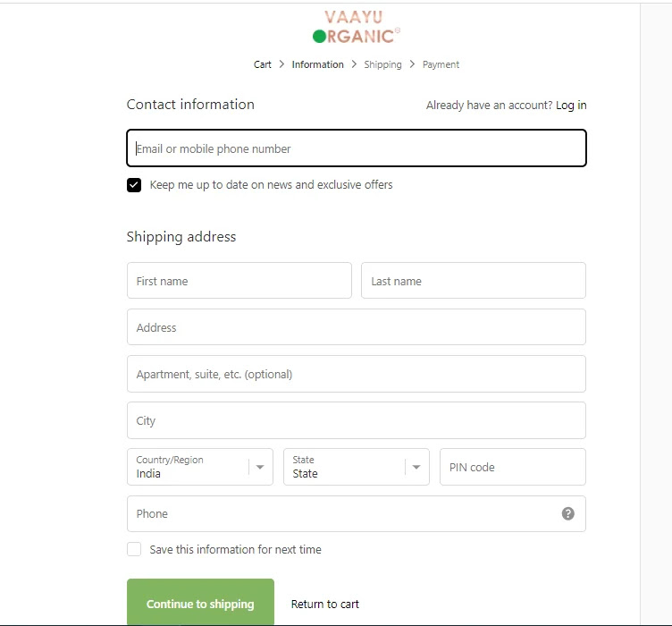Select the Shipping breadcrumb step
The image size is (672, 626).
(x=382, y=64)
